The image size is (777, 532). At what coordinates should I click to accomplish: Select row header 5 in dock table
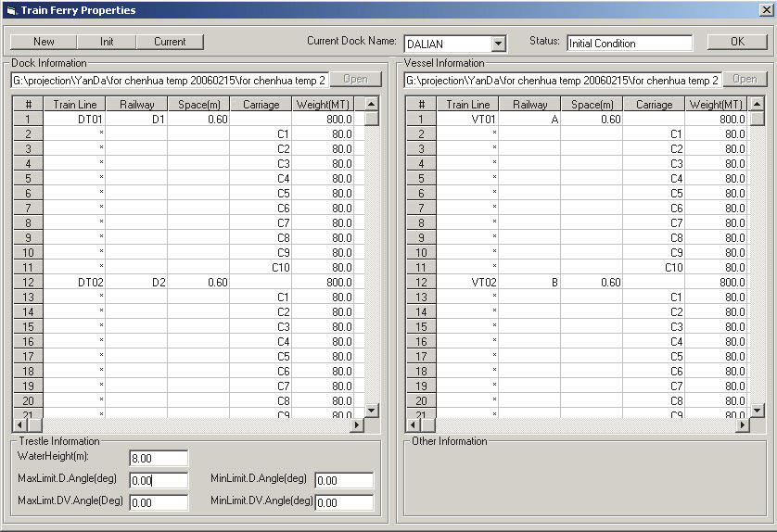28,178
